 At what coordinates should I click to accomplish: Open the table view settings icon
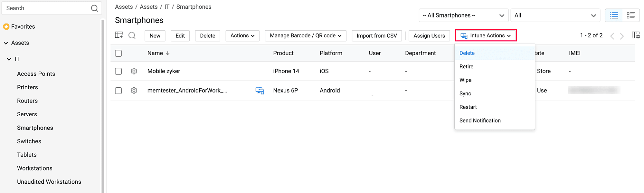[x=119, y=35]
